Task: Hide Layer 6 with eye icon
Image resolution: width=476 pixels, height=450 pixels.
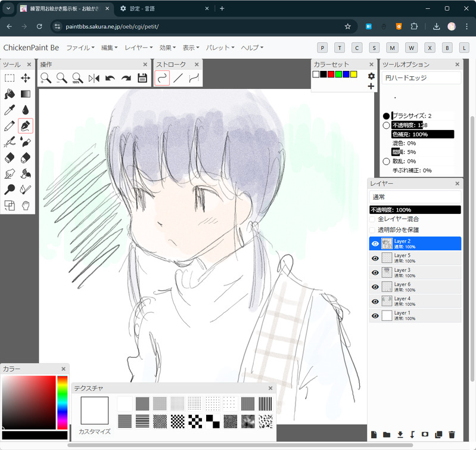Action: pyautogui.click(x=375, y=287)
